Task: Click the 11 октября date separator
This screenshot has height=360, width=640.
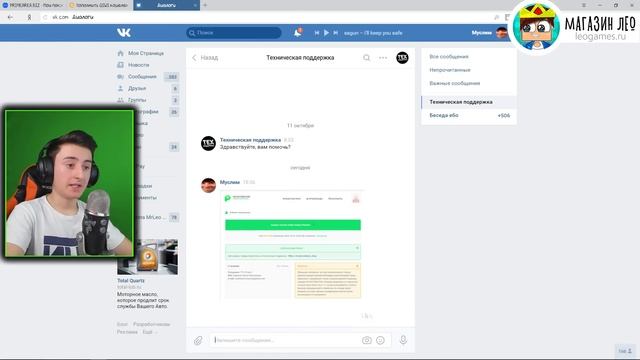Action: [300, 126]
